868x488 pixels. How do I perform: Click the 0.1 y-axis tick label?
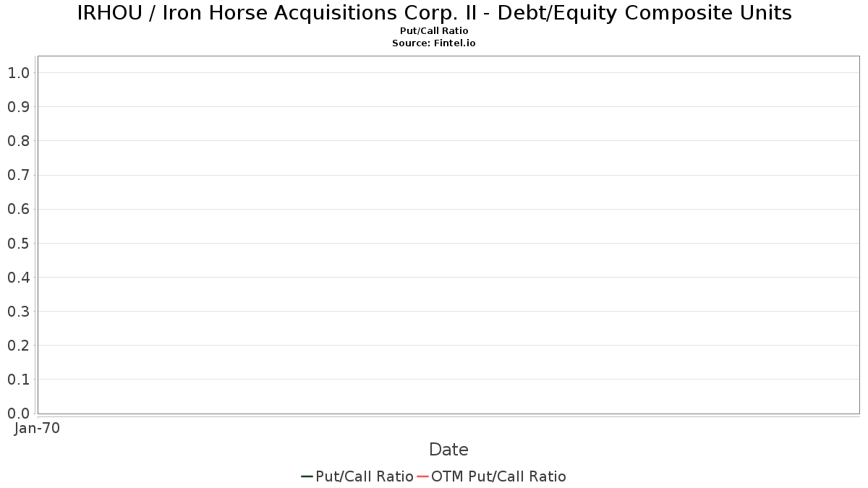coord(18,380)
